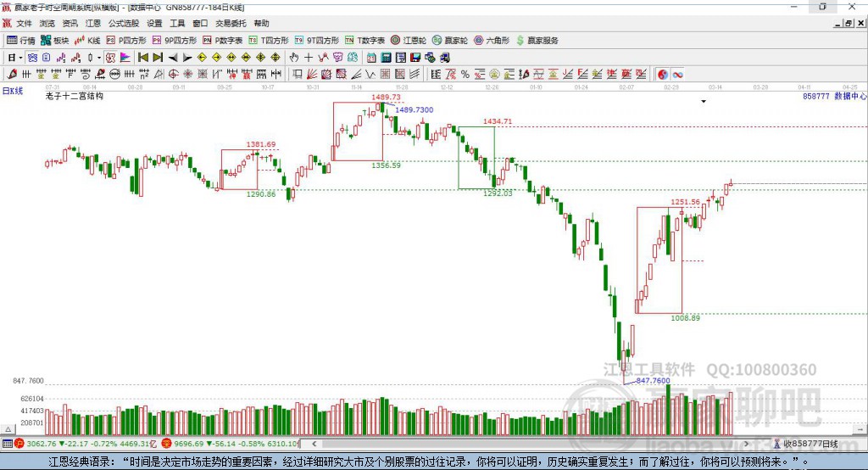
Task: Launch the 江恩轮 Gann wheel
Action: click(409, 41)
